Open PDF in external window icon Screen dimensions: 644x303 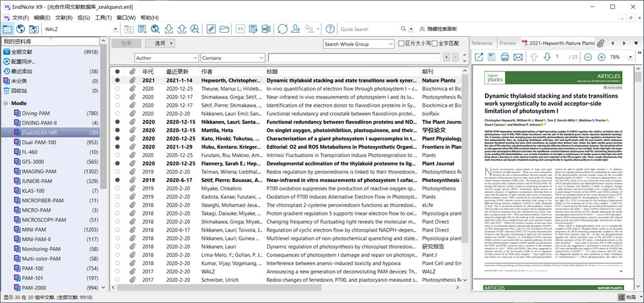click(478, 57)
